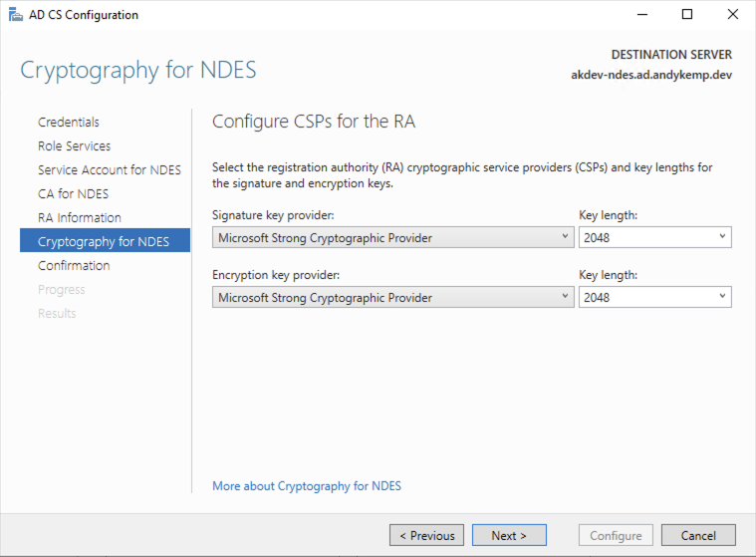Expand the signature Key length combo box
The height and width of the screenshot is (557, 756).
tap(654, 237)
